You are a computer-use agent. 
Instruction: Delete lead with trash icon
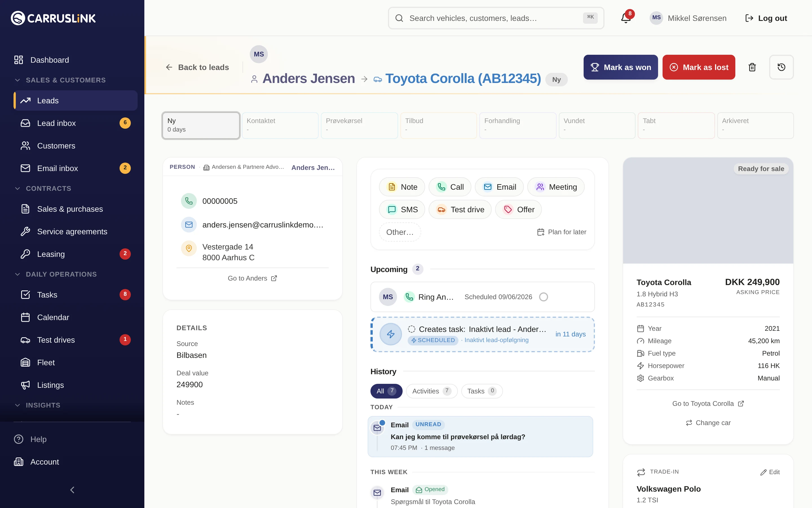tap(752, 67)
